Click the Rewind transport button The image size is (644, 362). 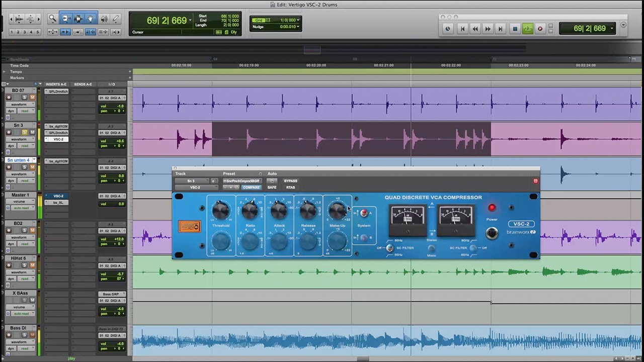[475, 29]
